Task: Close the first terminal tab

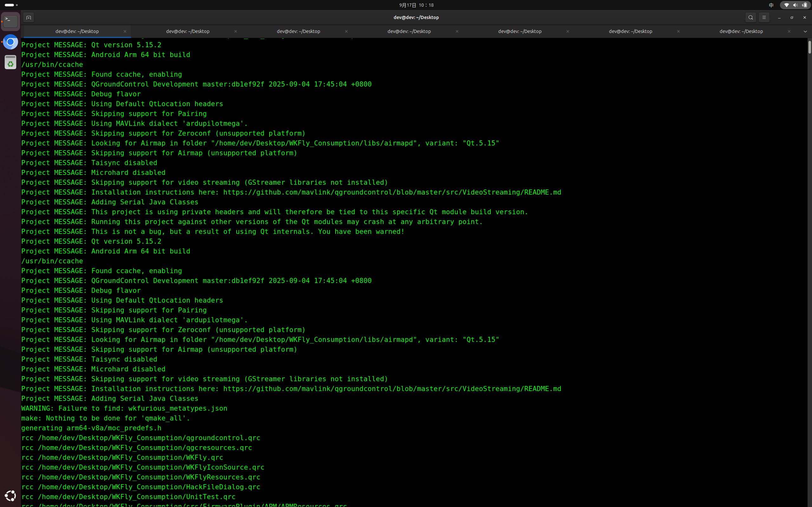Action: tap(125, 31)
